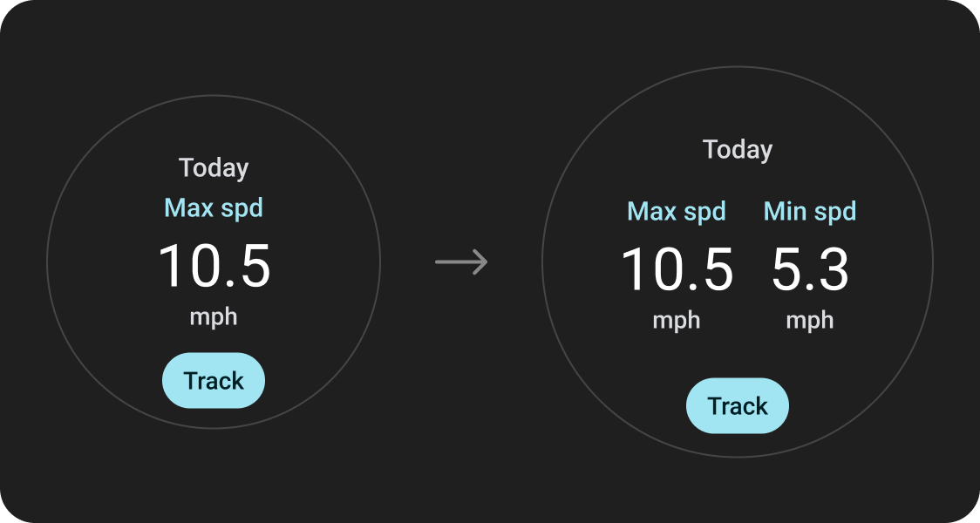Click Today heading on right watch
This screenshot has height=523, width=980.
738,149
